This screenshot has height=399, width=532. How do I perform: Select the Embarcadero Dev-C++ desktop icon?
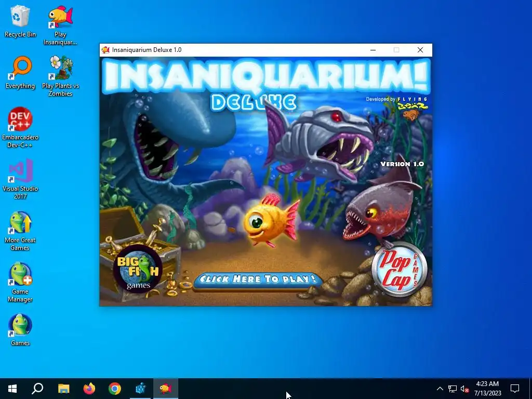[x=20, y=127]
